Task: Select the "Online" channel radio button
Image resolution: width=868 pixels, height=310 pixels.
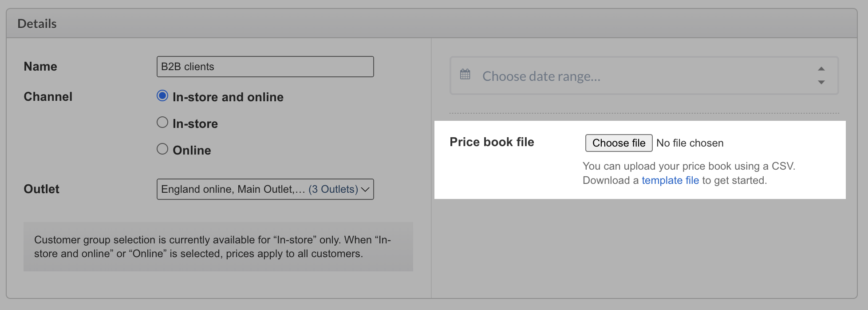Action: pyautogui.click(x=162, y=149)
